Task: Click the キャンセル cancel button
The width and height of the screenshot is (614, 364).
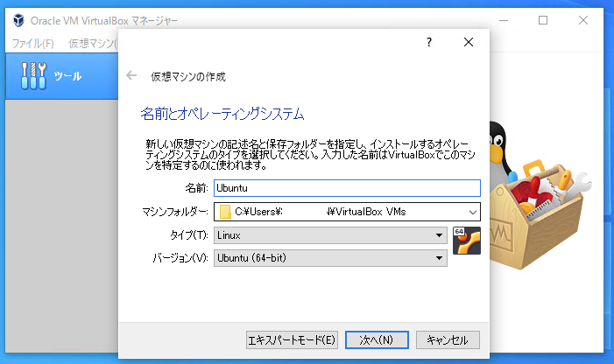Action: 448,339
